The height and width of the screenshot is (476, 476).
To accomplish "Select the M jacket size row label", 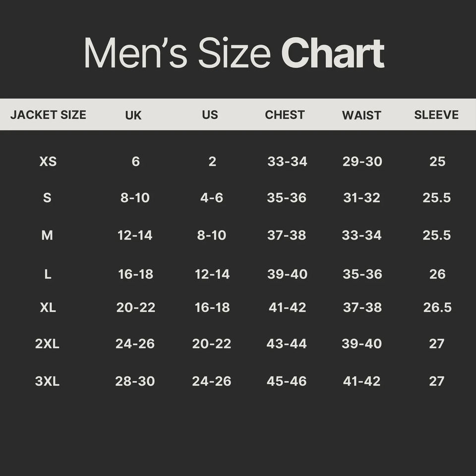I will coord(47,235).
